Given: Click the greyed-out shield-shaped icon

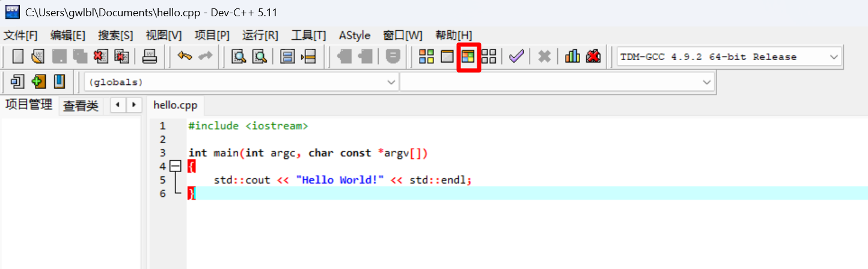Looking at the screenshot, I should 393,57.
